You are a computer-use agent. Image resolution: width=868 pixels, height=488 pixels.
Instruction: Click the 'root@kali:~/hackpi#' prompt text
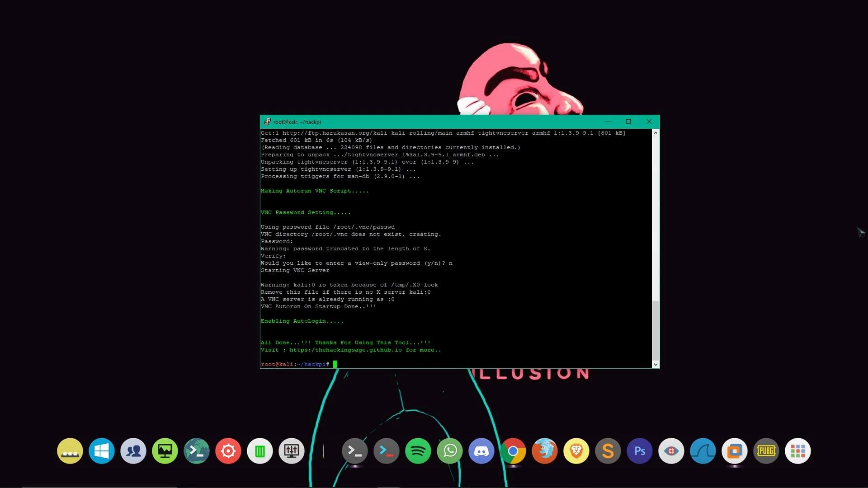coord(295,364)
